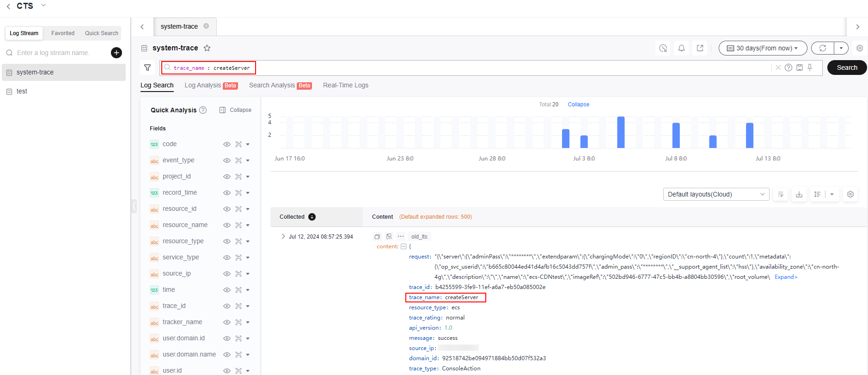This screenshot has height=375, width=868.
Task: Open the search history clock icon
Action: (663, 48)
